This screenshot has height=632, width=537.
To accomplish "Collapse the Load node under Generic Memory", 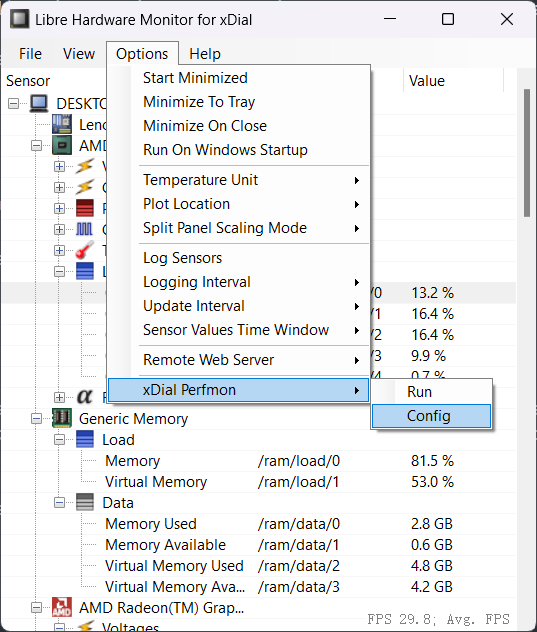I will coord(59,440).
